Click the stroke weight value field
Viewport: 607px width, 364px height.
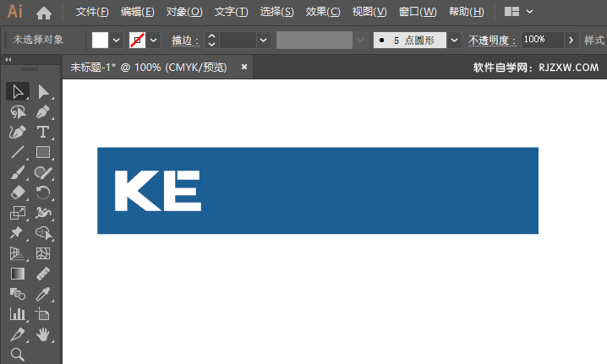pos(238,40)
